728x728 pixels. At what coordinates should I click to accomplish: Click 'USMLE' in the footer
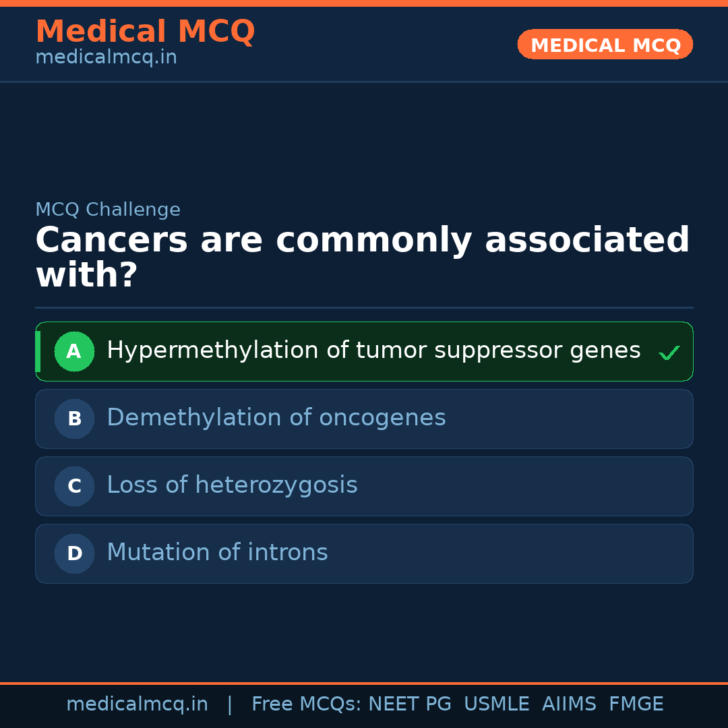tap(496, 704)
